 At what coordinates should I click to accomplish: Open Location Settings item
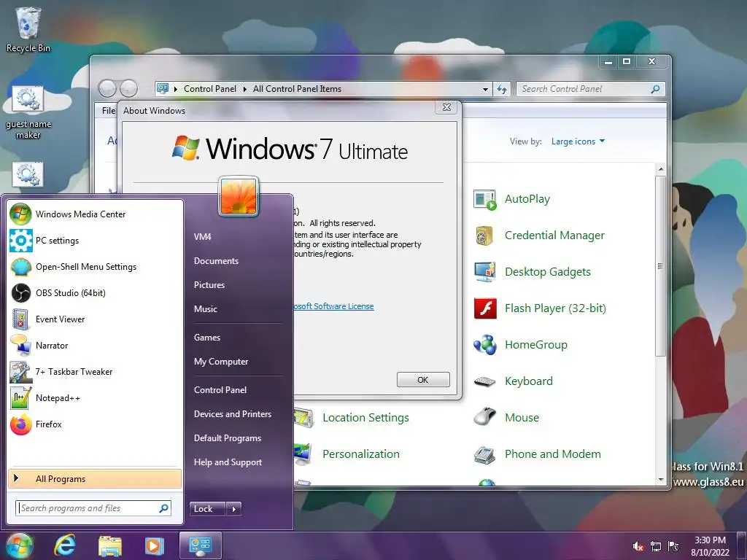pyautogui.click(x=365, y=418)
